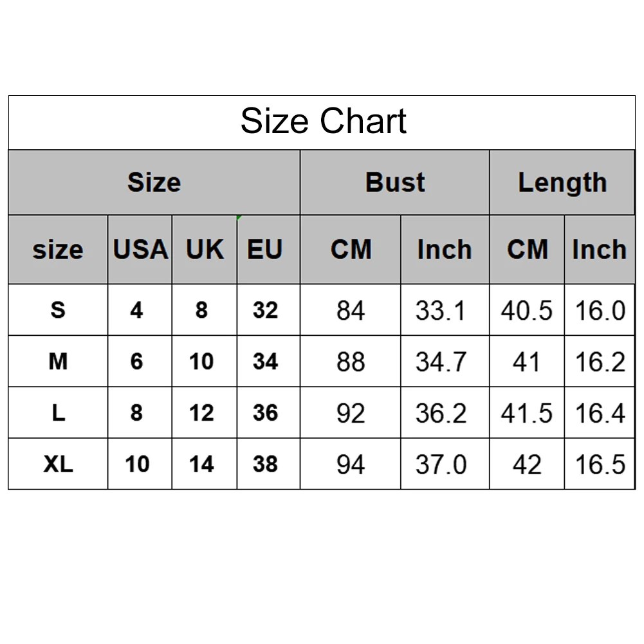Select the UK subheader cell
Screen dimensions: 644x644
click(x=205, y=250)
